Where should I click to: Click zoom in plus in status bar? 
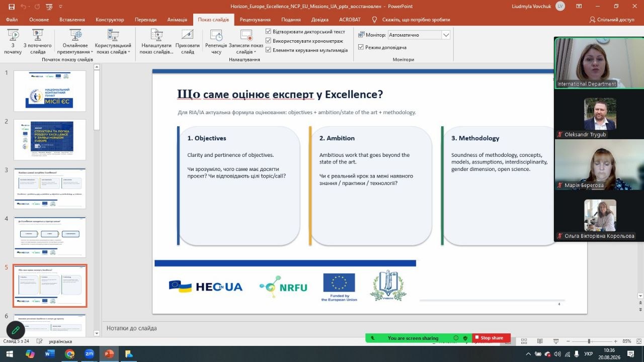pos(615,341)
